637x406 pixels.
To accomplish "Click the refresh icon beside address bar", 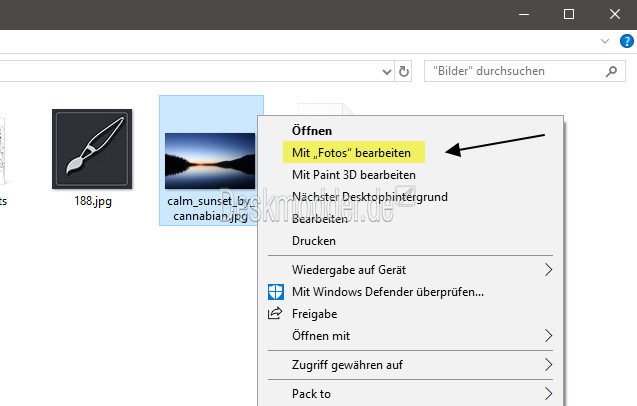I will click(403, 72).
